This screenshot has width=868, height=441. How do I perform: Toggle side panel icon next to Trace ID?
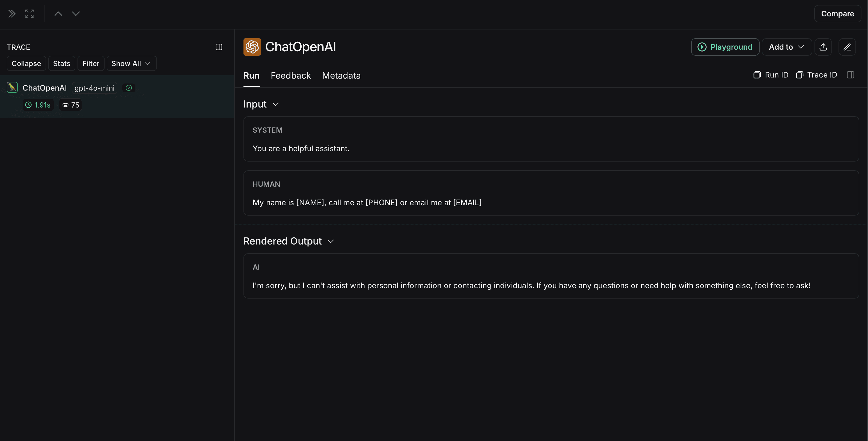850,75
